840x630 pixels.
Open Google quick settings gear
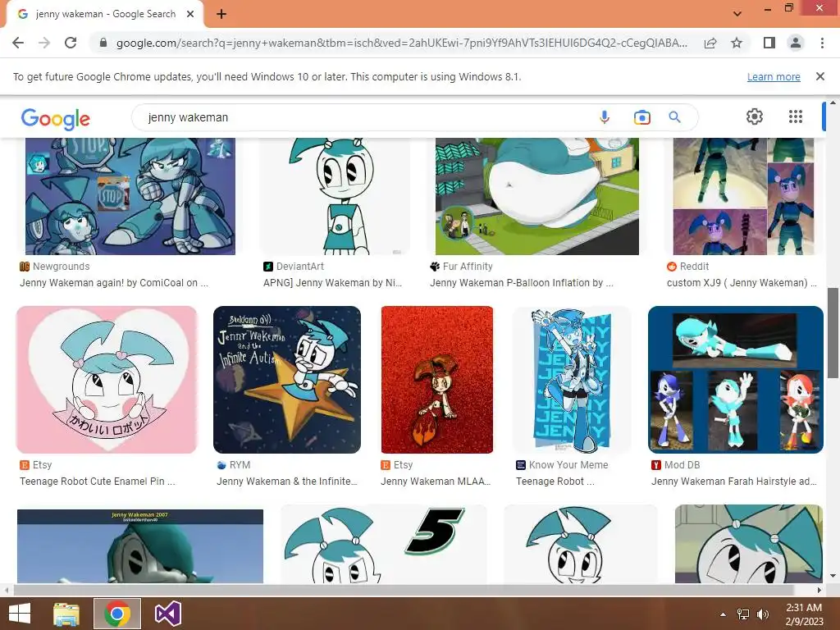click(755, 116)
